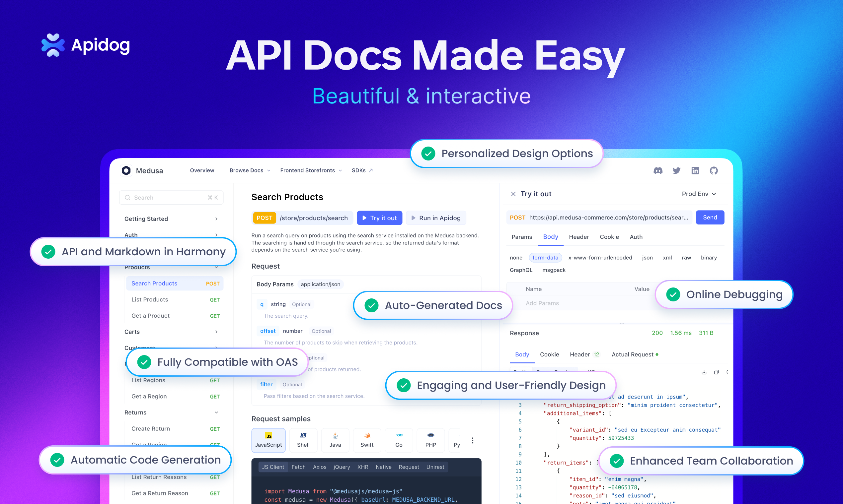Switch to the Header request tab
This screenshot has width=843, height=504.
pos(578,237)
